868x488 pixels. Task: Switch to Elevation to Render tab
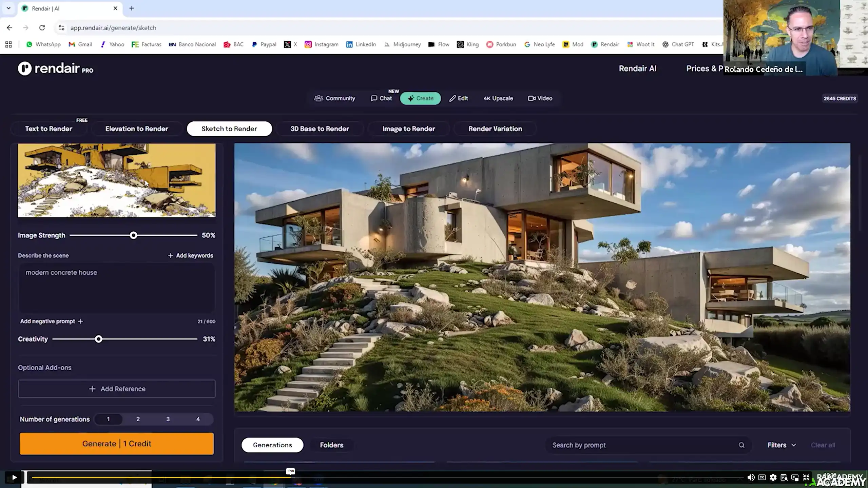tap(136, 129)
